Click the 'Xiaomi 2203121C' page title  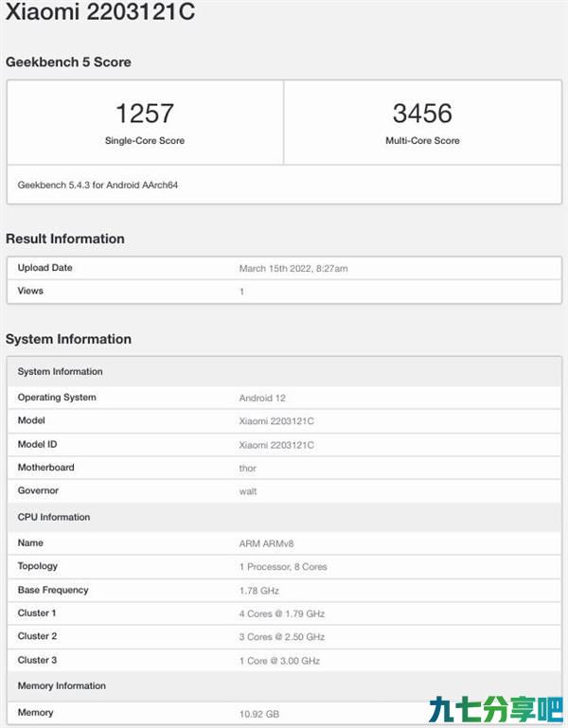(x=100, y=11)
